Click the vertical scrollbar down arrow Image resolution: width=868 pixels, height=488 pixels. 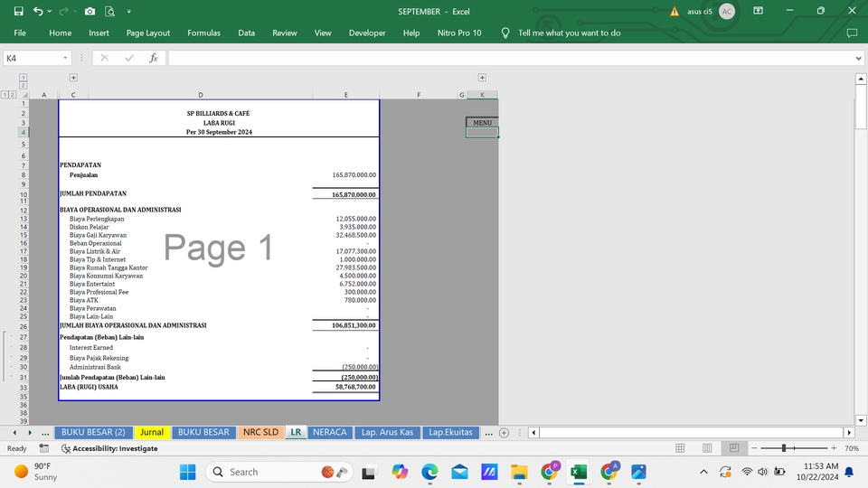click(x=861, y=420)
